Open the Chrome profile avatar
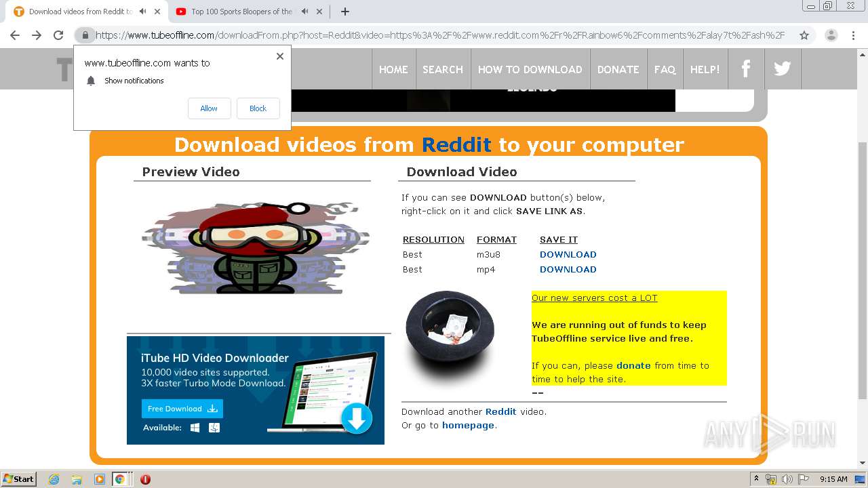Image resolution: width=868 pixels, height=488 pixels. pyautogui.click(x=831, y=35)
